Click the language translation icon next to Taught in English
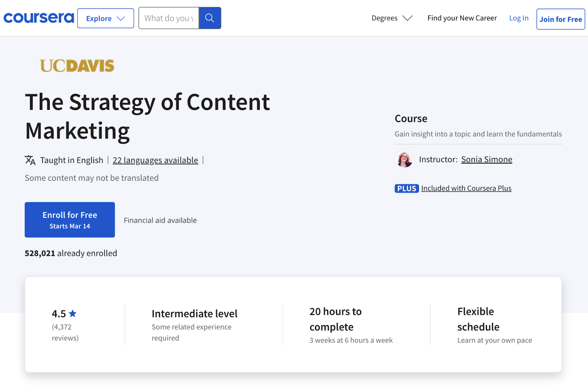588x388 pixels. coord(30,160)
